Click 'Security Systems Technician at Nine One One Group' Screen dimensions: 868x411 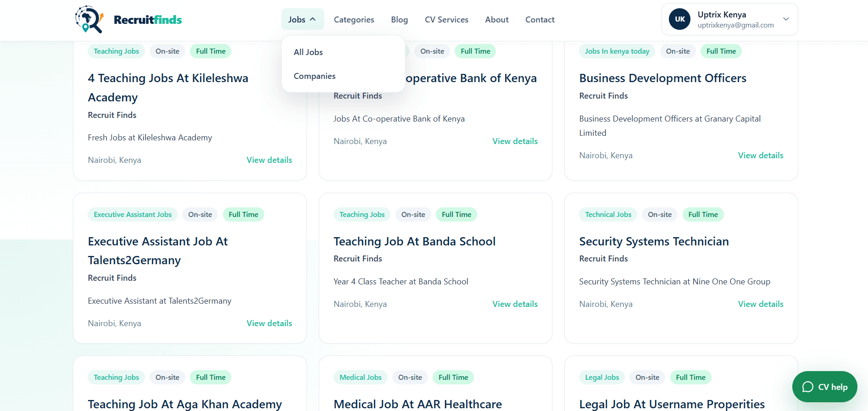click(674, 282)
